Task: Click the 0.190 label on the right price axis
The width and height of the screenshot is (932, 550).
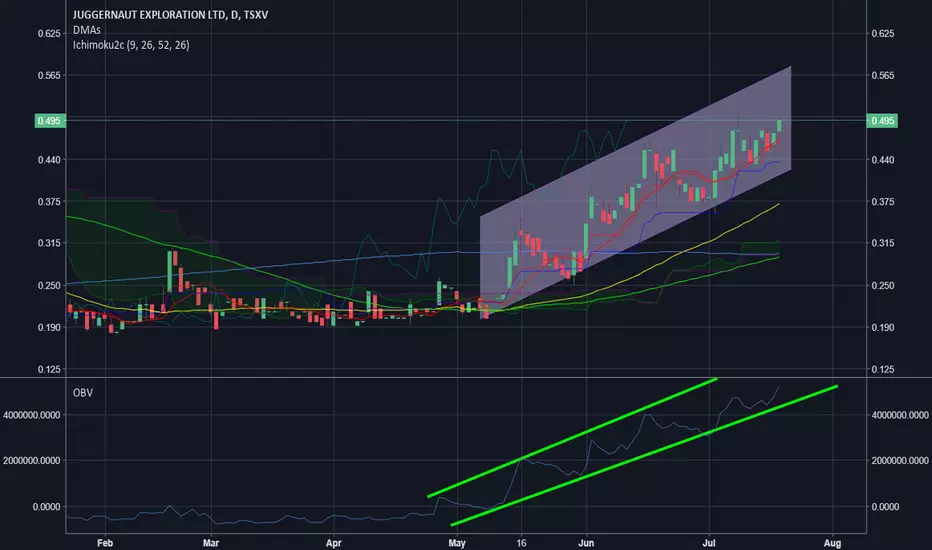Action: click(883, 328)
